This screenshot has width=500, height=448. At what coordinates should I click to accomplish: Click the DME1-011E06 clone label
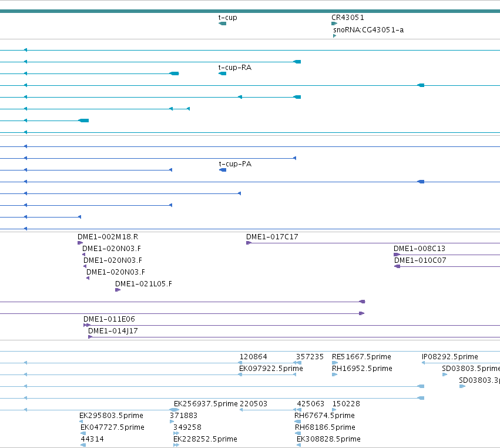(109, 319)
